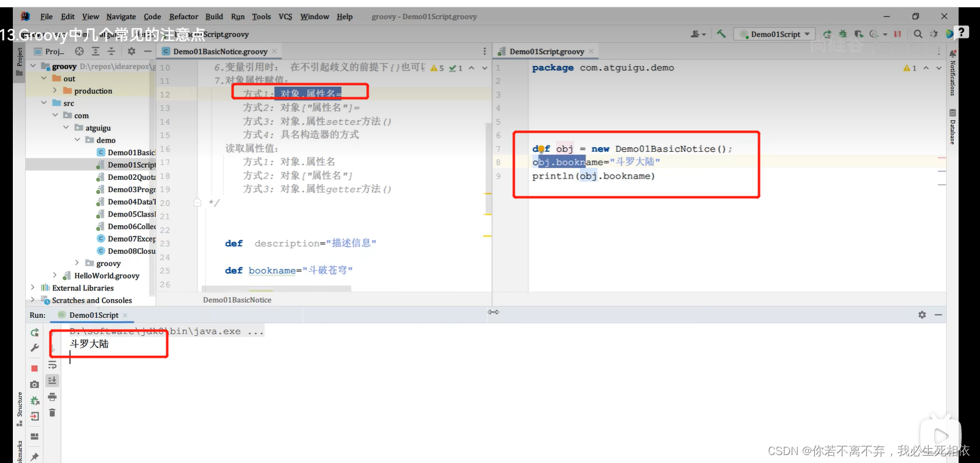
Task: Open Demo02Quota file in project tree
Action: [126, 177]
